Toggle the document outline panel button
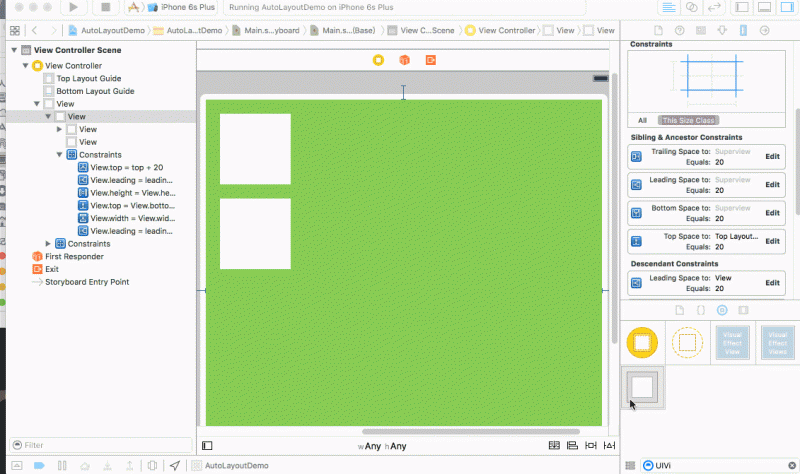 (x=207, y=446)
